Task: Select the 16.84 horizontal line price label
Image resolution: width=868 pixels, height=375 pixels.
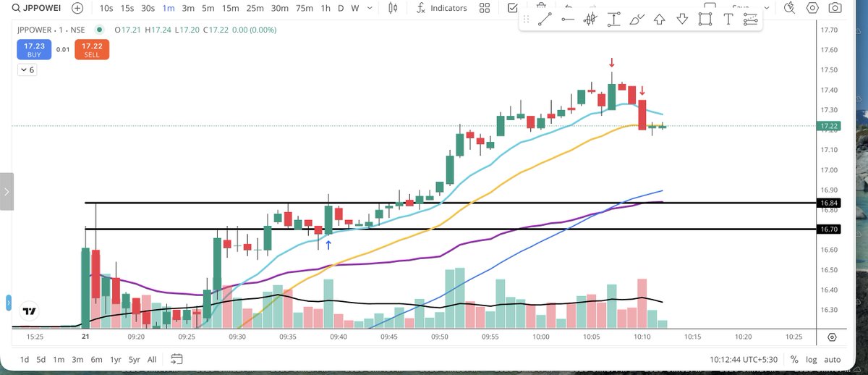Action: pos(827,203)
